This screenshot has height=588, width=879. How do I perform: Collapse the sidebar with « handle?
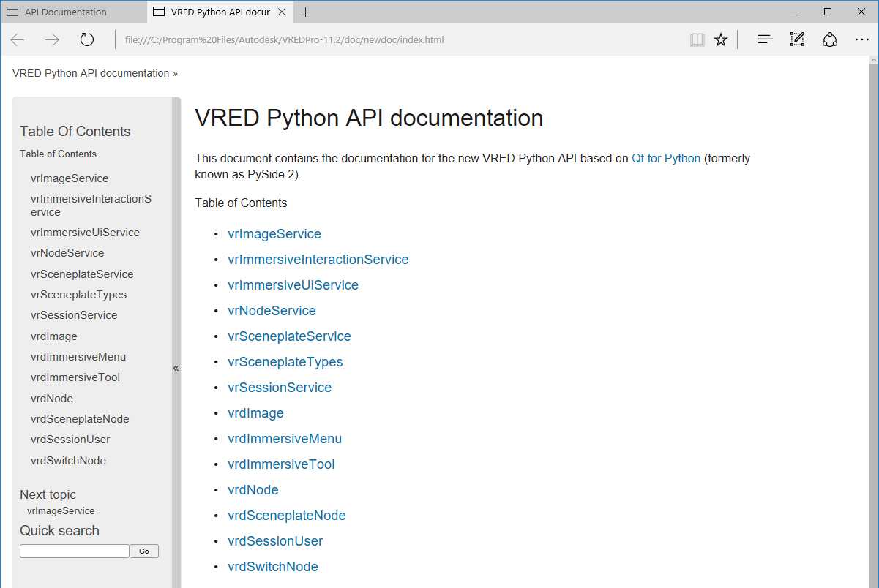click(176, 368)
